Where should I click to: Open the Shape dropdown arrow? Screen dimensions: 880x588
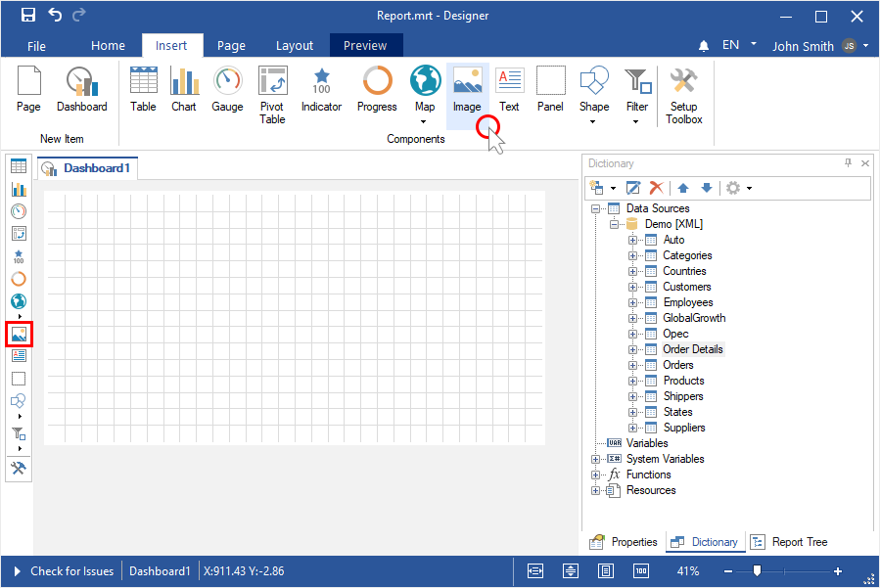(593, 122)
